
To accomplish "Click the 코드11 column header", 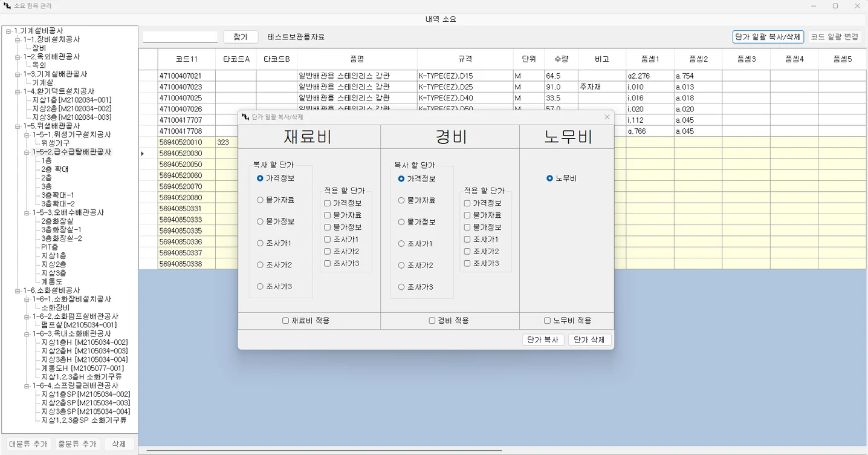I will click(187, 59).
